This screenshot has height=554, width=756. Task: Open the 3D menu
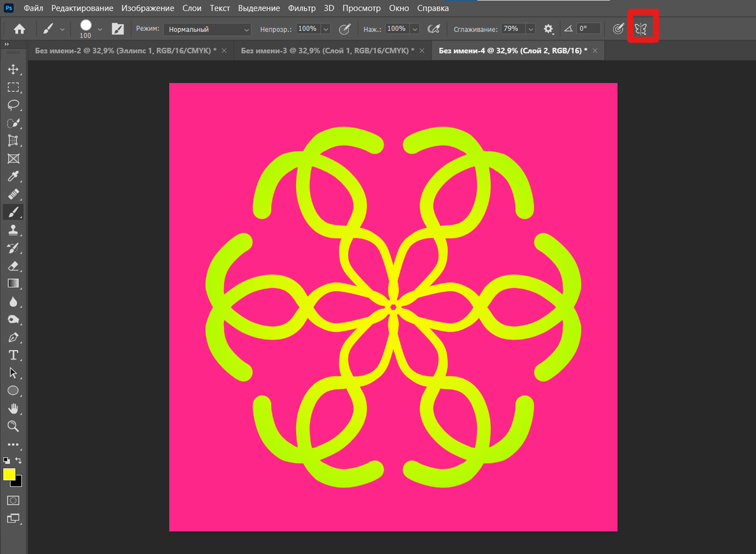pos(329,8)
